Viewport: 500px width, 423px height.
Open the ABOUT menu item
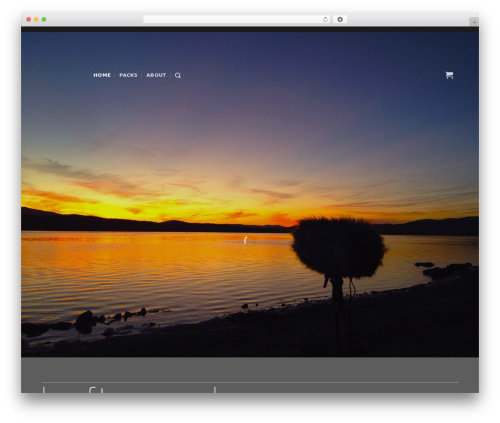tap(156, 75)
